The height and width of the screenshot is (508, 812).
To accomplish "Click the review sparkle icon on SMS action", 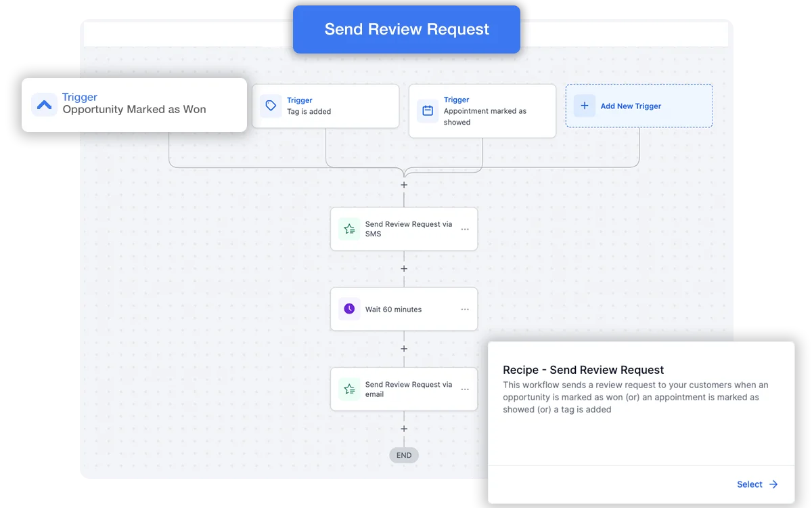I will pos(348,229).
